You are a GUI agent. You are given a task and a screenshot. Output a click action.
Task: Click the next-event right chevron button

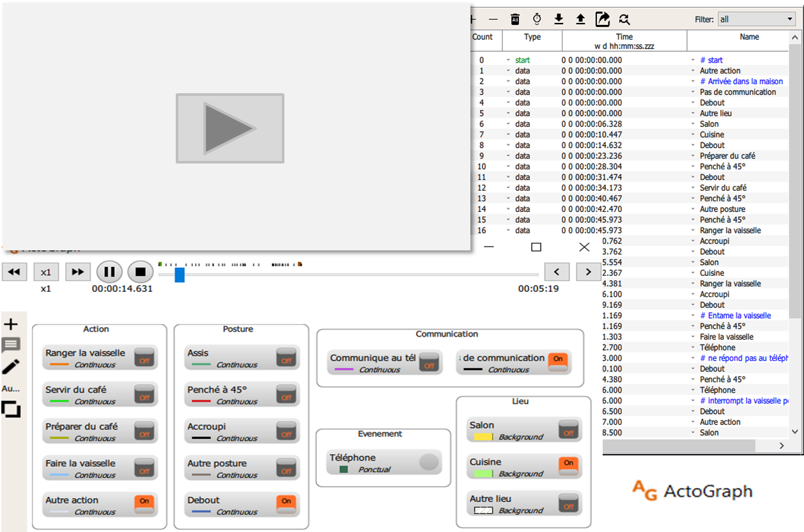(588, 271)
